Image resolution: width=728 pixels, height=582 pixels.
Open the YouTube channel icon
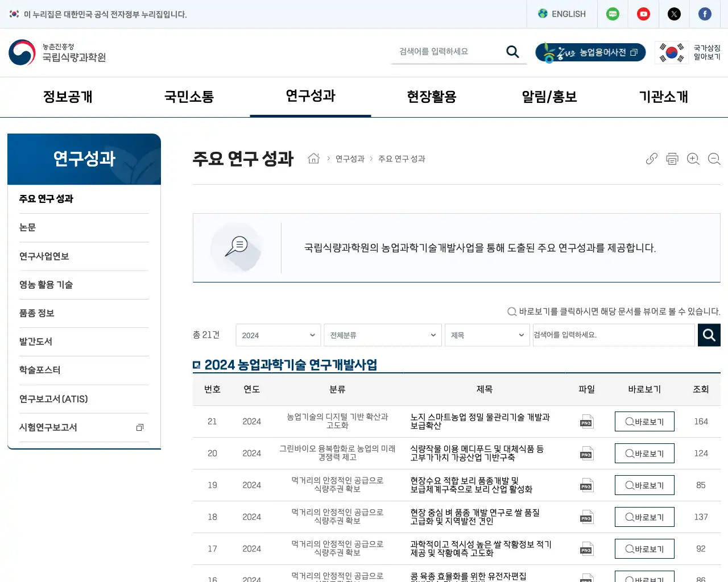tap(643, 14)
